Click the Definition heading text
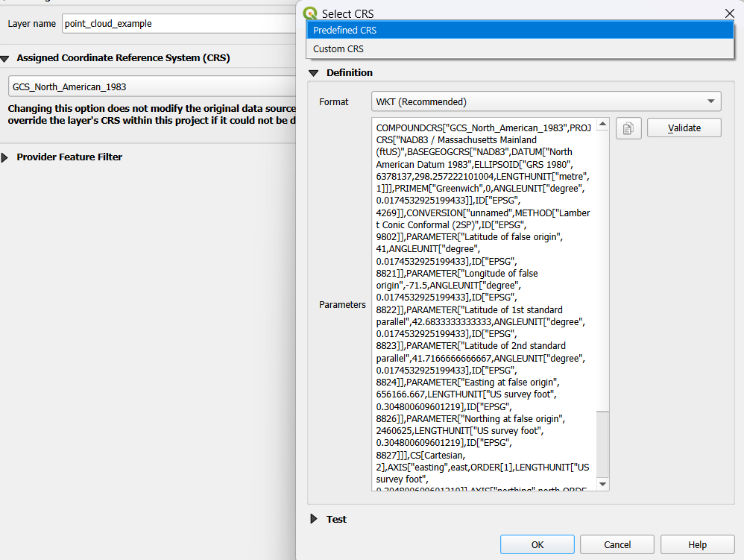Screen dimensions: 744x560 (x=349, y=72)
